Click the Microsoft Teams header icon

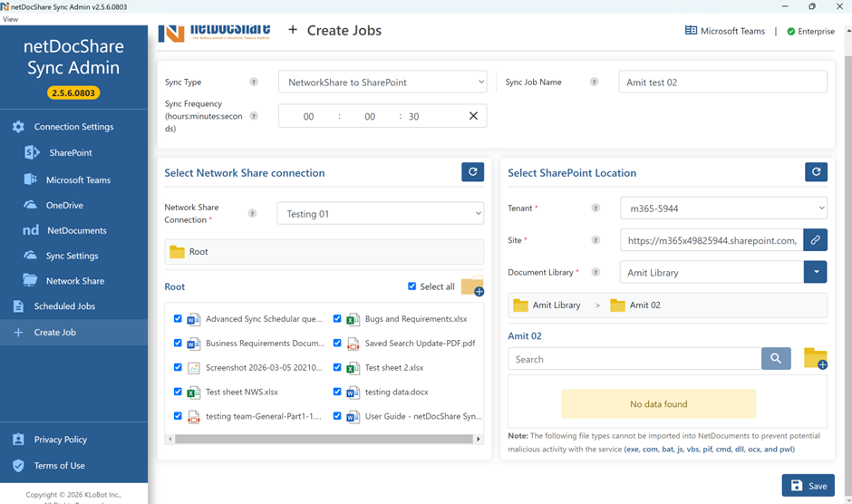coord(691,31)
